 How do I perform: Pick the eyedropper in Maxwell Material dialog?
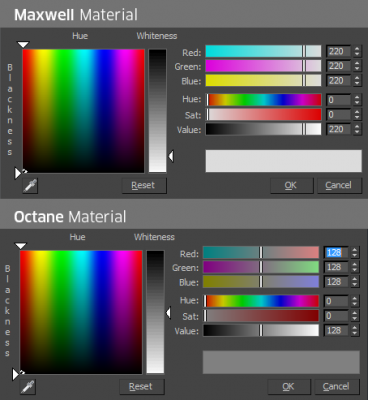[30, 185]
